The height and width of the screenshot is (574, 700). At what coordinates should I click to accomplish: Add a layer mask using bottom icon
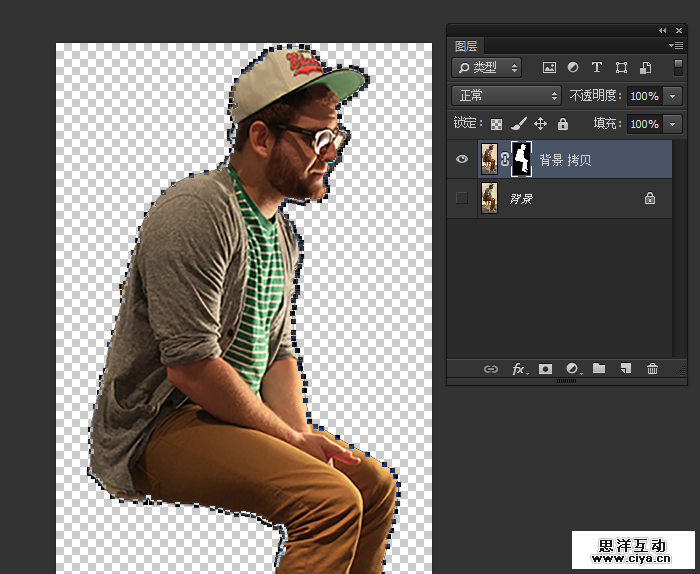[545, 369]
